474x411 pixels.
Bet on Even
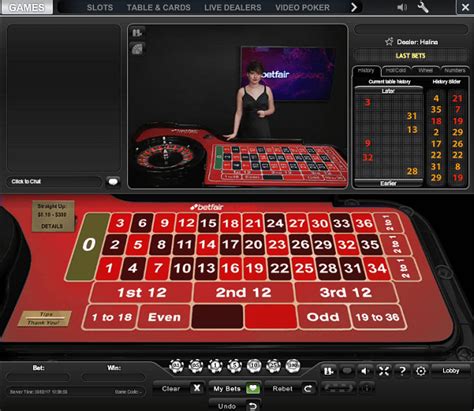click(164, 317)
